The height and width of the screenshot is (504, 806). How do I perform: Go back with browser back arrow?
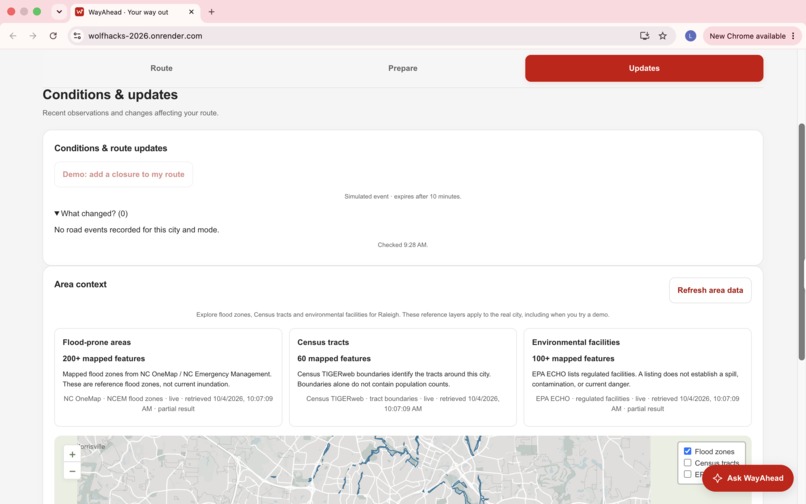tap(13, 36)
